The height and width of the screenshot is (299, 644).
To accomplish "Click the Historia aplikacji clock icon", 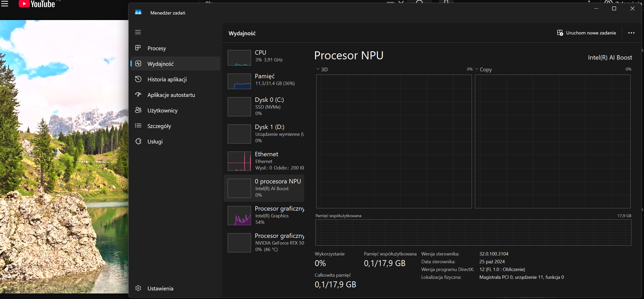I will pyautogui.click(x=138, y=79).
